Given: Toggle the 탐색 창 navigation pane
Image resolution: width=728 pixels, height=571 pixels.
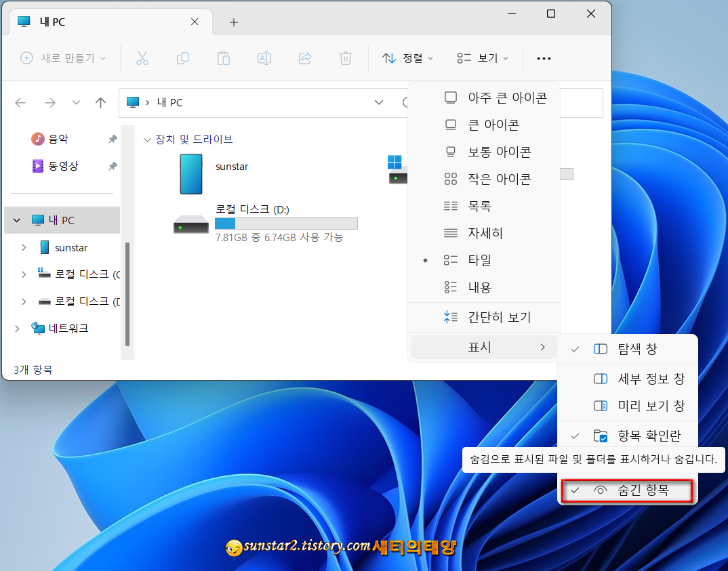Looking at the screenshot, I should [627, 349].
